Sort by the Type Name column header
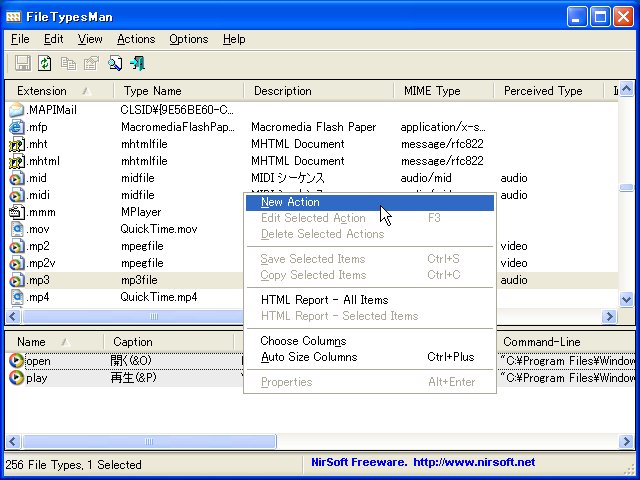The image size is (640, 480). click(x=178, y=91)
